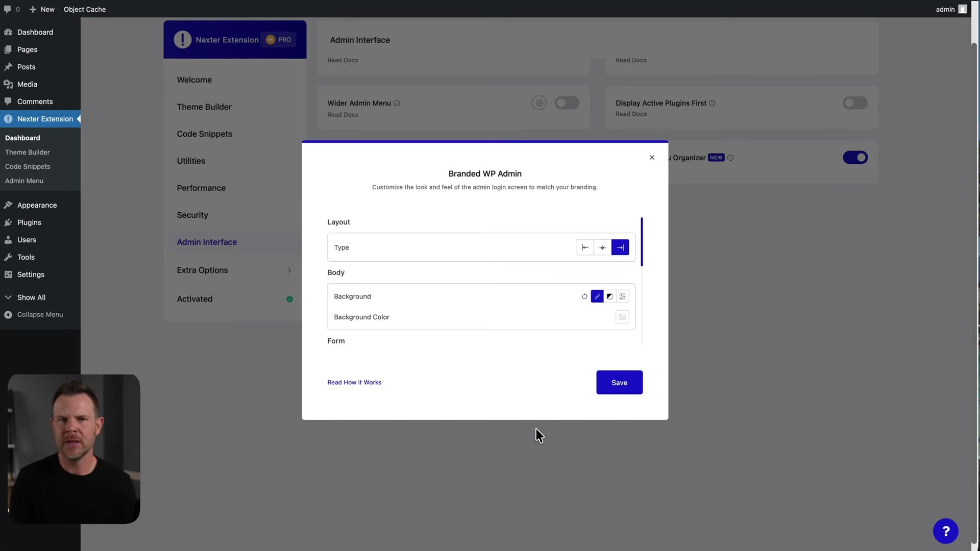Enable Display Active Plugins First toggle

coord(855,103)
